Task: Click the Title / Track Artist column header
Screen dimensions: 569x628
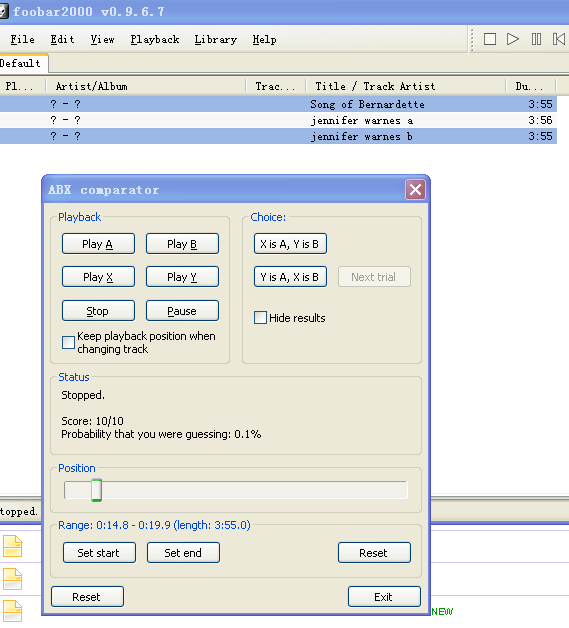Action: click(406, 86)
